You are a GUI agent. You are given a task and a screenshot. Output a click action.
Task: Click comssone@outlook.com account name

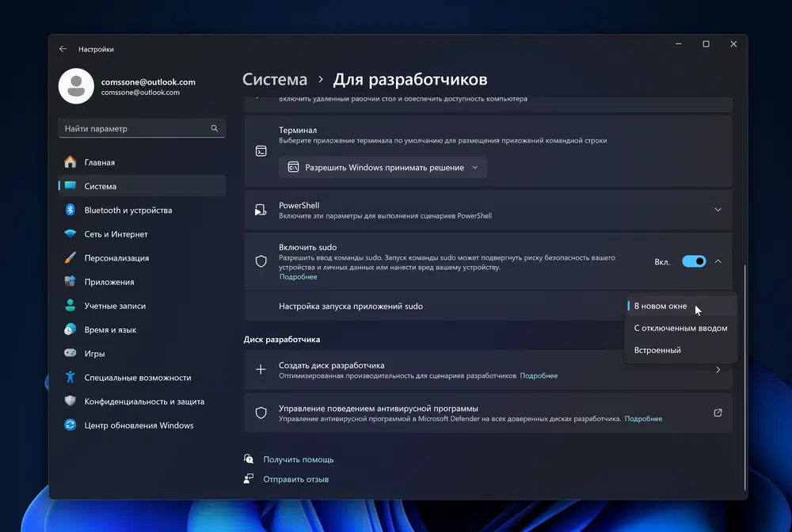[148, 82]
